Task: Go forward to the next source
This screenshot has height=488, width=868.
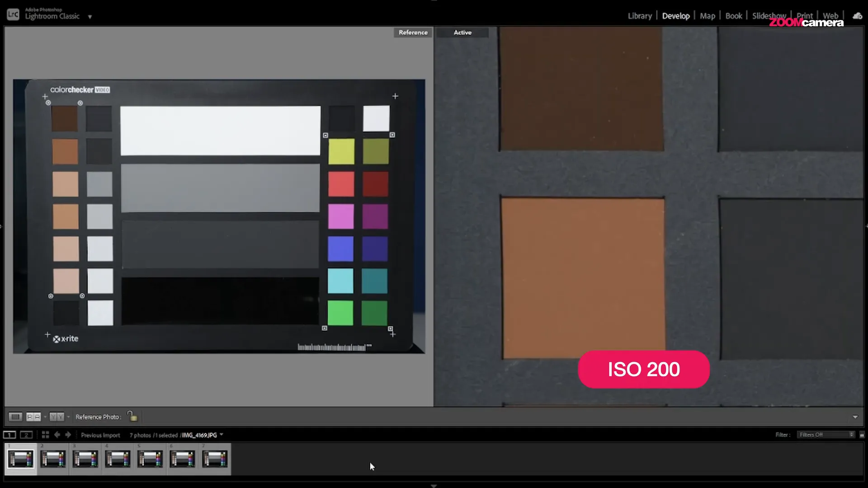Action: 68,435
